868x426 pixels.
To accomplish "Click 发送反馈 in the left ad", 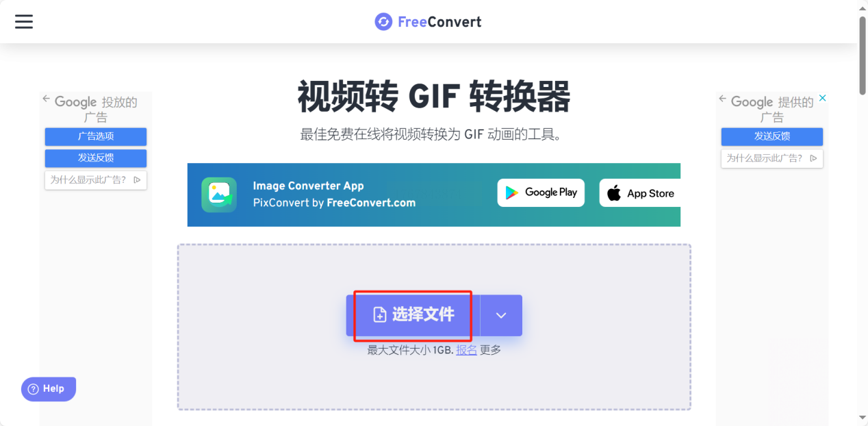I will [96, 158].
